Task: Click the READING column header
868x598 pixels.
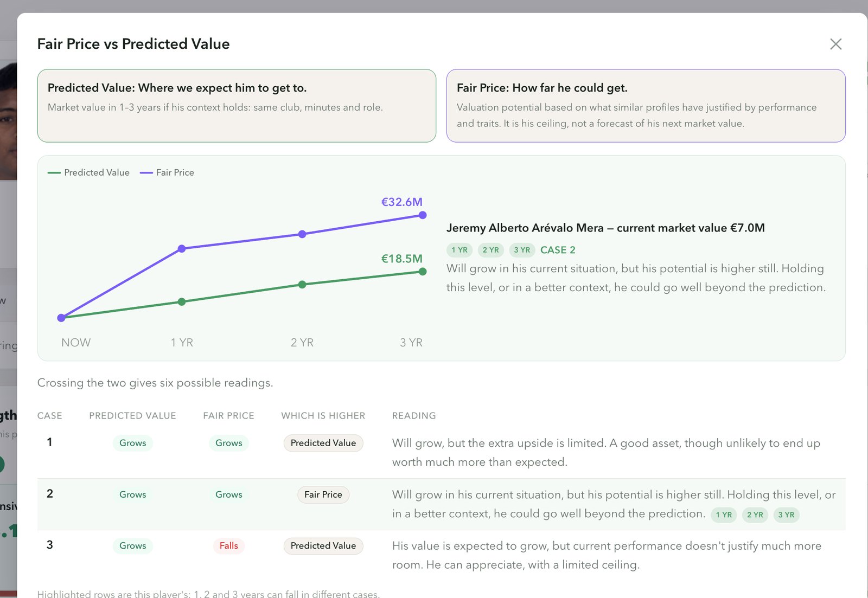Action: [414, 416]
